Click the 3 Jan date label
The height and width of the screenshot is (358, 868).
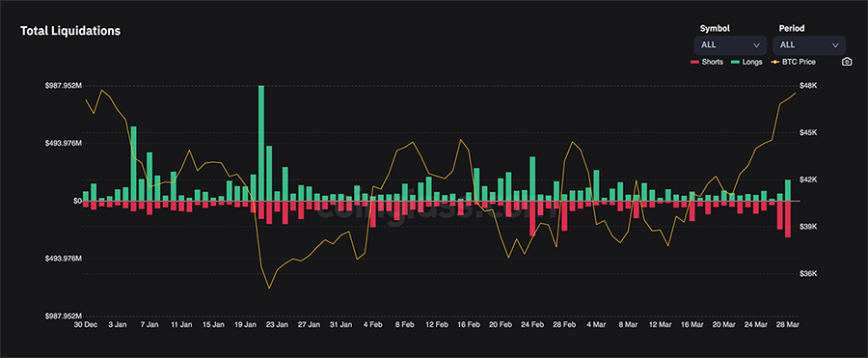(118, 325)
